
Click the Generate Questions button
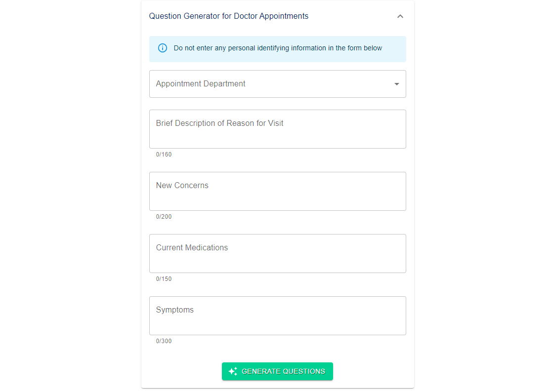click(277, 371)
